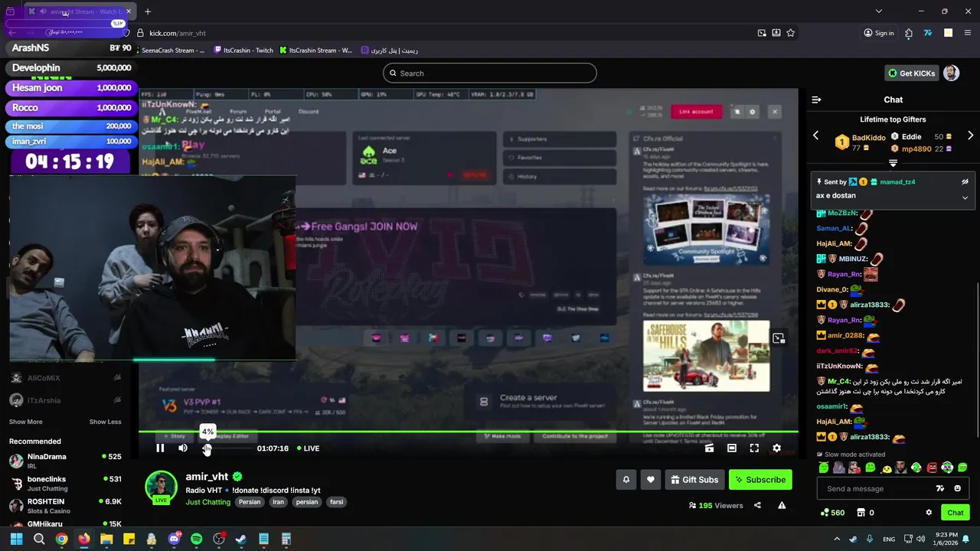Image resolution: width=980 pixels, height=551 pixels.
Task: Click first quick emote in chat bar
Action: [824, 468]
